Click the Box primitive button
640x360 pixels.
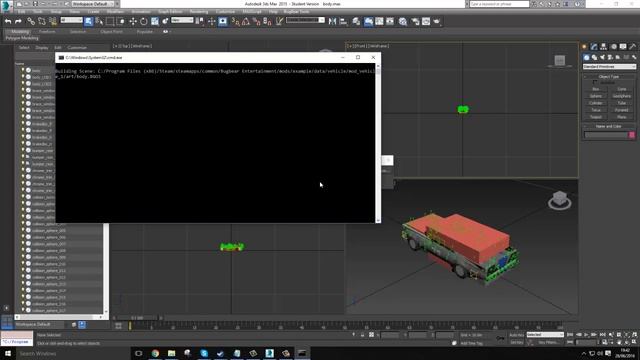pyautogui.click(x=596, y=89)
